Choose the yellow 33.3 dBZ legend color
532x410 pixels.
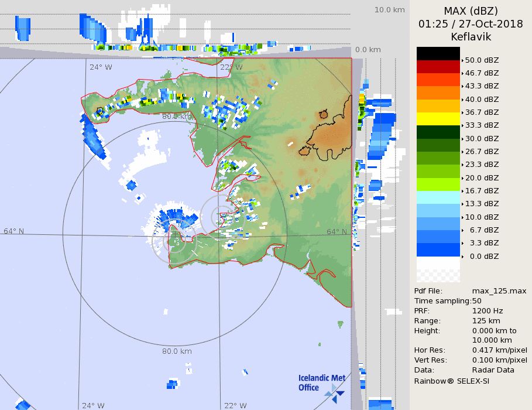(x=438, y=119)
